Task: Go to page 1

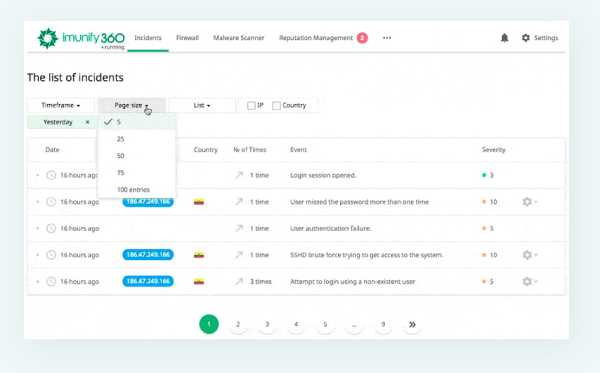Action: (x=209, y=324)
